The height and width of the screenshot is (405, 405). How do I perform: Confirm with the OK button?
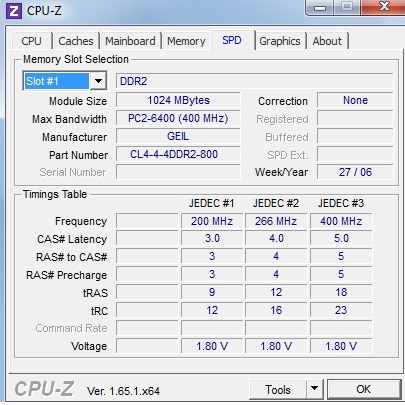[x=364, y=389]
